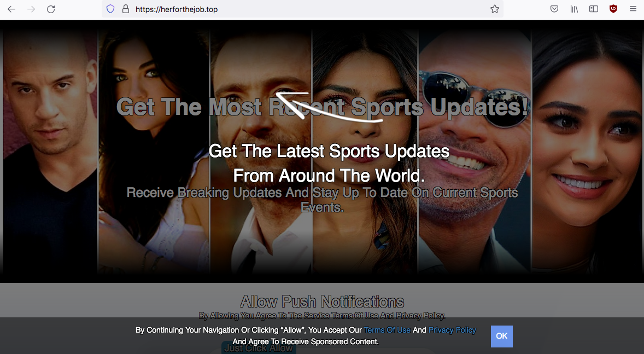Save page to Pocket
644x354 pixels.
pos(554,9)
